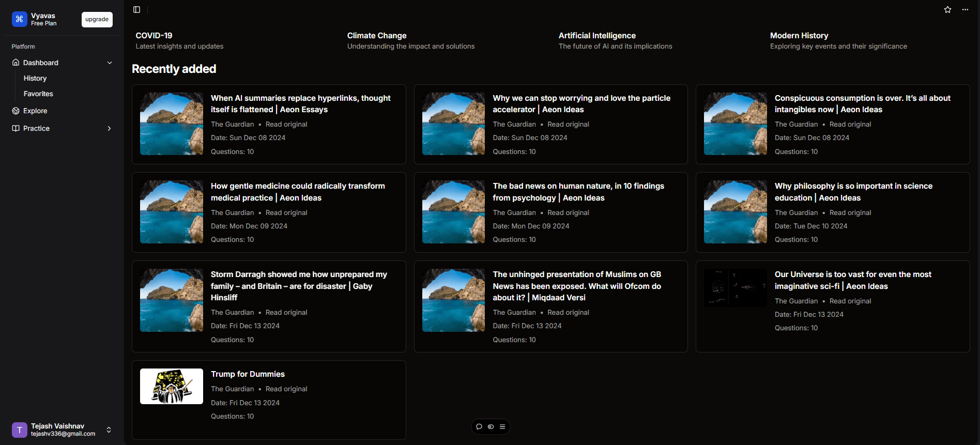Viewport: 980px width, 445px height.
Task: Open hamburger menu in floating toolbar
Action: pyautogui.click(x=502, y=427)
